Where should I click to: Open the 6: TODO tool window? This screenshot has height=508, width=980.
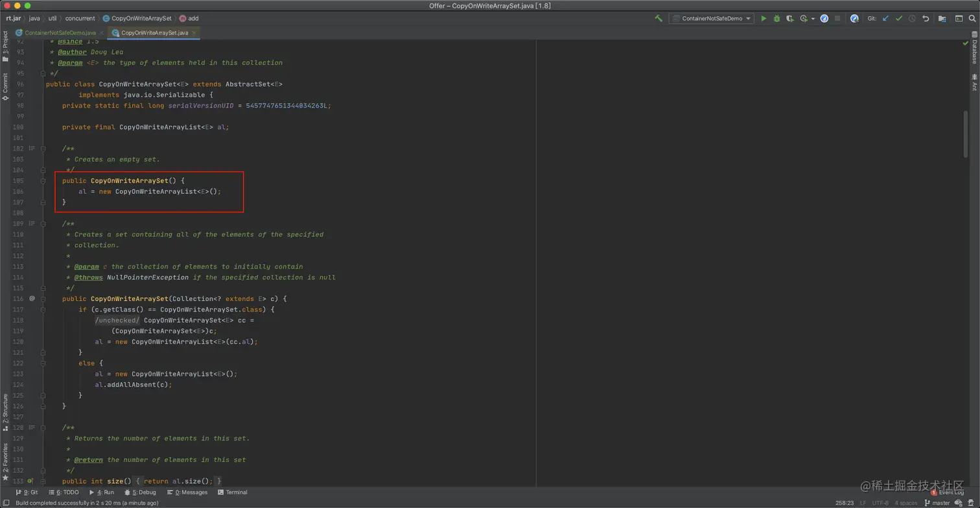62,492
